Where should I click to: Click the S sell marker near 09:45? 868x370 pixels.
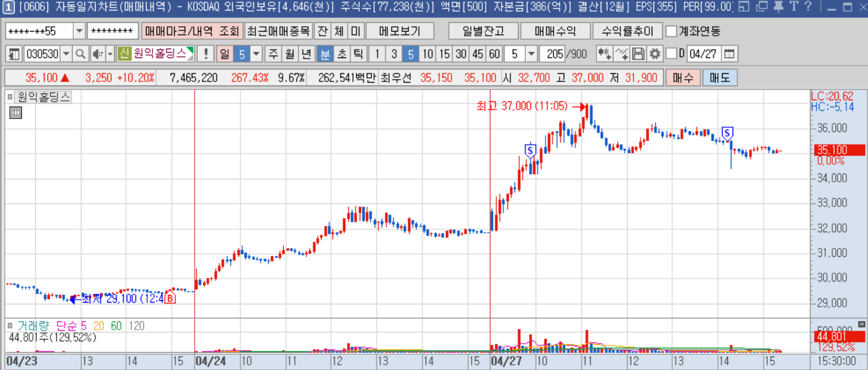point(530,151)
